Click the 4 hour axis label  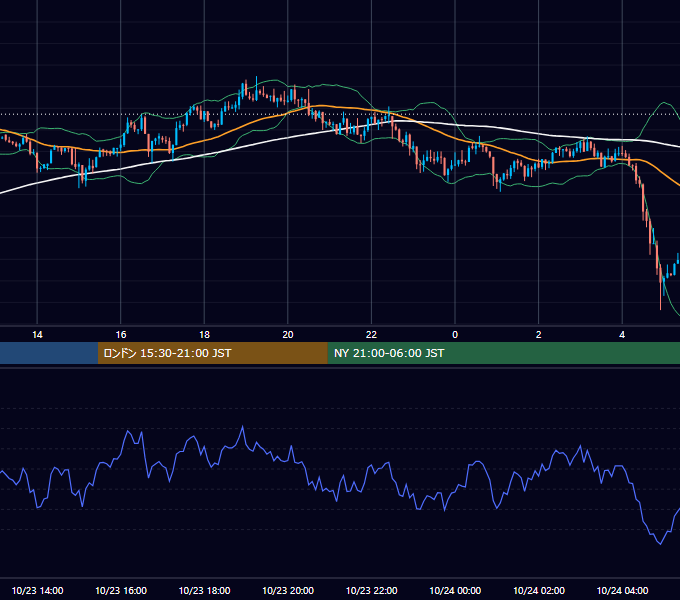coord(622,335)
